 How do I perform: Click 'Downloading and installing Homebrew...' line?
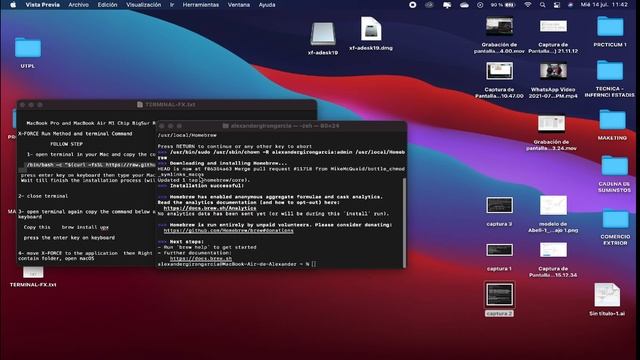click(228, 163)
